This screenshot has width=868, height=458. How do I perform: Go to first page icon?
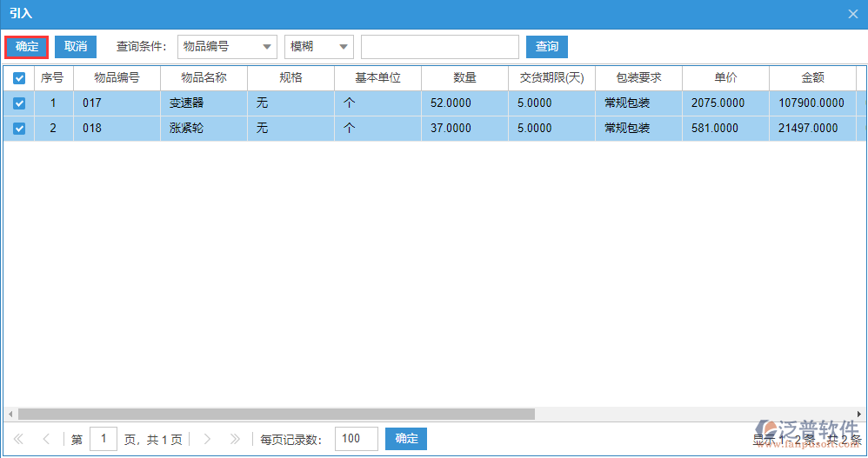(18, 439)
